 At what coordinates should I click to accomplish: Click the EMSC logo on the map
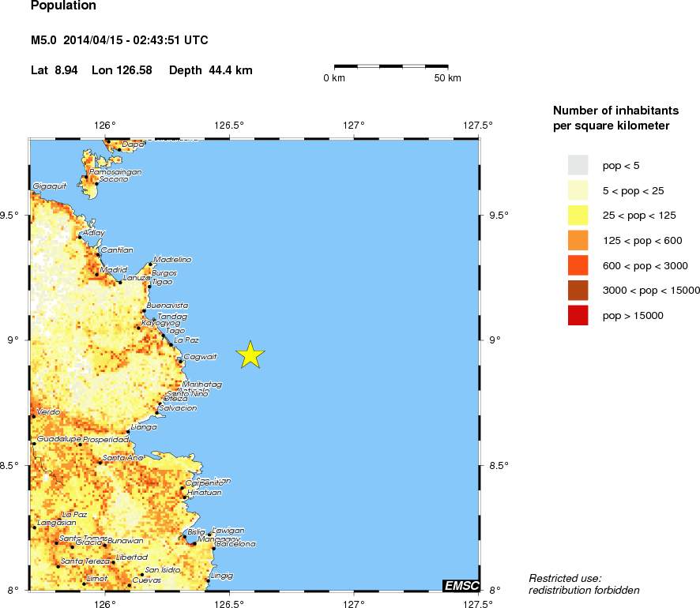tap(459, 585)
